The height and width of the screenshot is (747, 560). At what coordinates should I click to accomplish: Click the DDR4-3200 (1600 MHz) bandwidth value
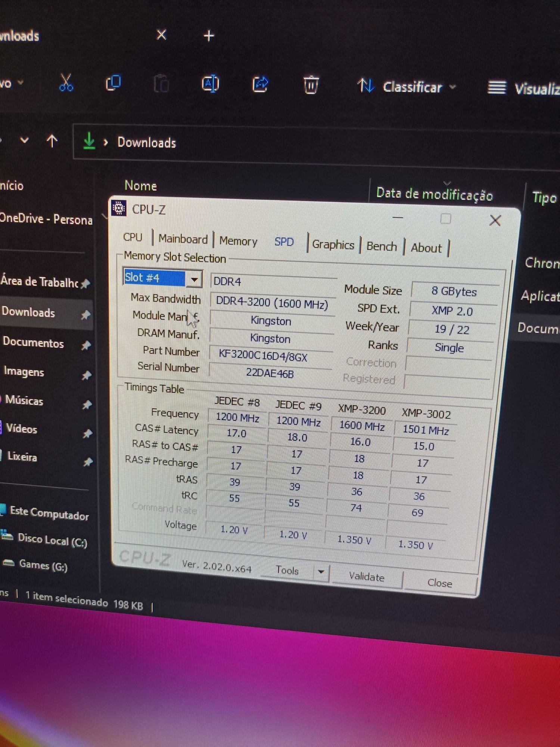coord(273,303)
